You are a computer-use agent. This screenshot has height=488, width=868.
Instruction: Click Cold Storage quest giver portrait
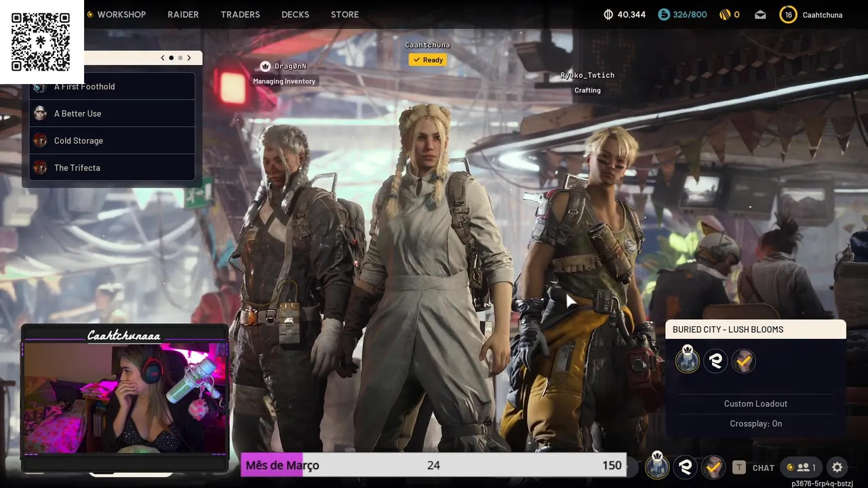[40, 140]
